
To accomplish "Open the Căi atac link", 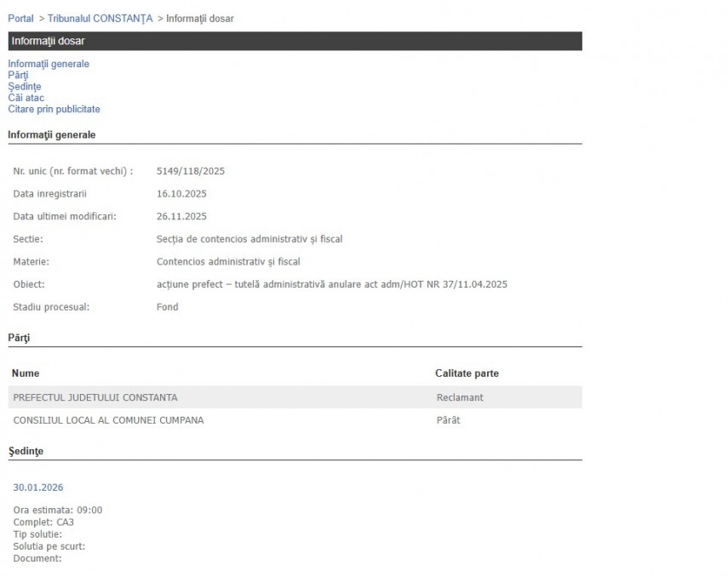I will tap(26, 98).
